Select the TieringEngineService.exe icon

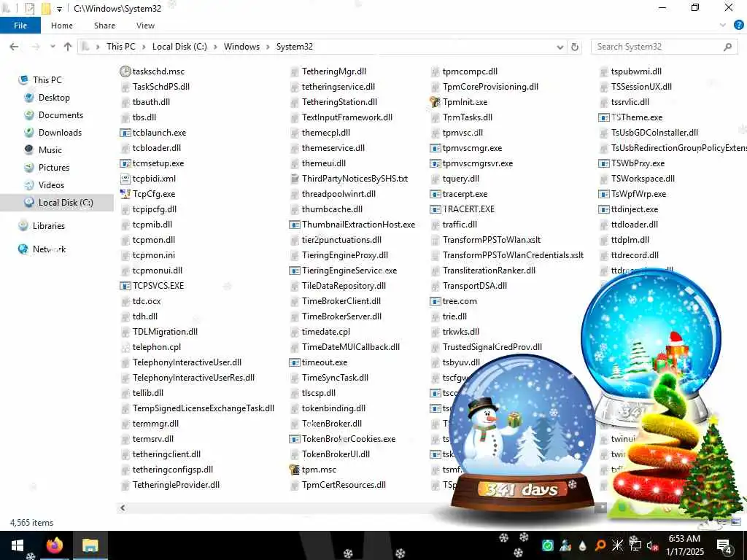pos(295,271)
